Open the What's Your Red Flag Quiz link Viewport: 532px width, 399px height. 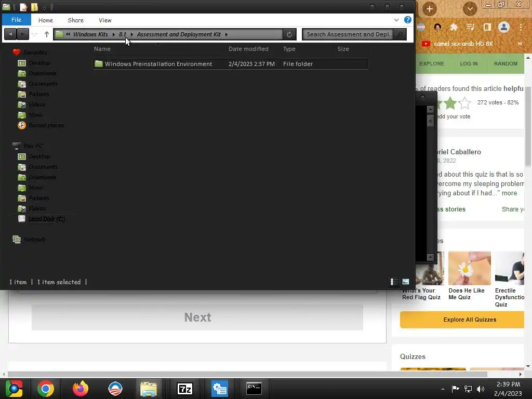coord(421,294)
